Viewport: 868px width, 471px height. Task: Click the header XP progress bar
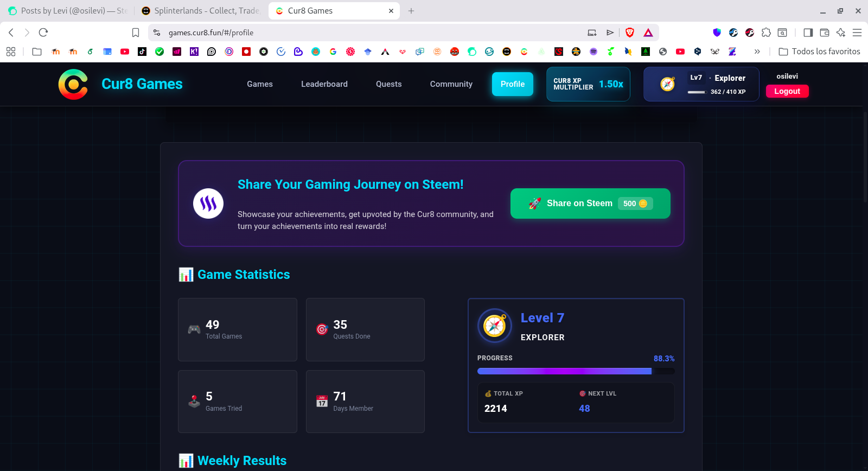coord(697,92)
